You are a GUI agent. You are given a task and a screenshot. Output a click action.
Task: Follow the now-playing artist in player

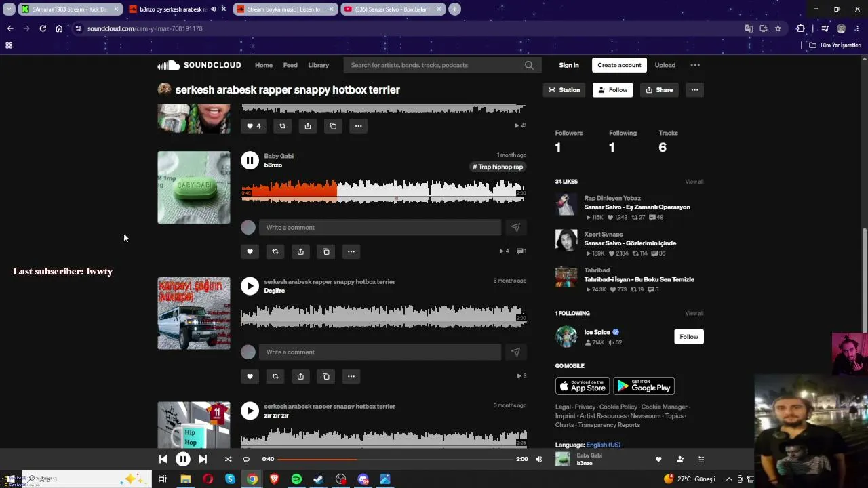680,460
